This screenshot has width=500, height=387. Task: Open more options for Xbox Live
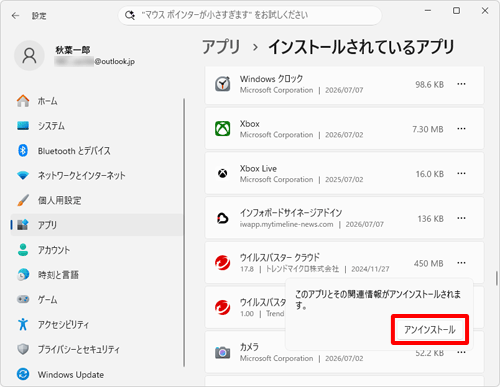point(461,173)
